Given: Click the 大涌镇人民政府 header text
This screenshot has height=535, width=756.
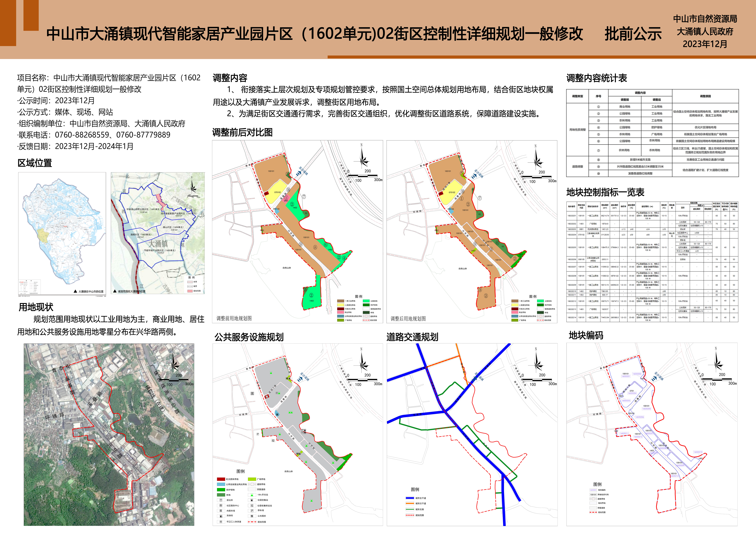Looking at the screenshot, I should (705, 32).
